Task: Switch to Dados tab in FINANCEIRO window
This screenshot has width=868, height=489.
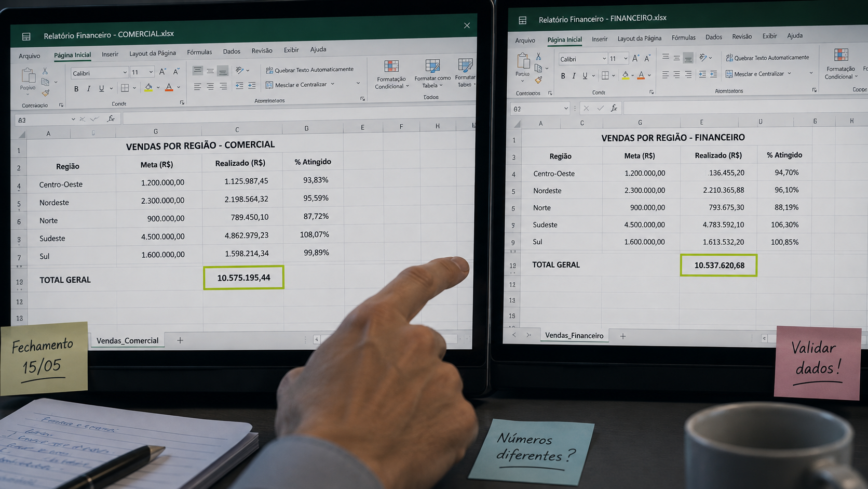Action: 714,37
